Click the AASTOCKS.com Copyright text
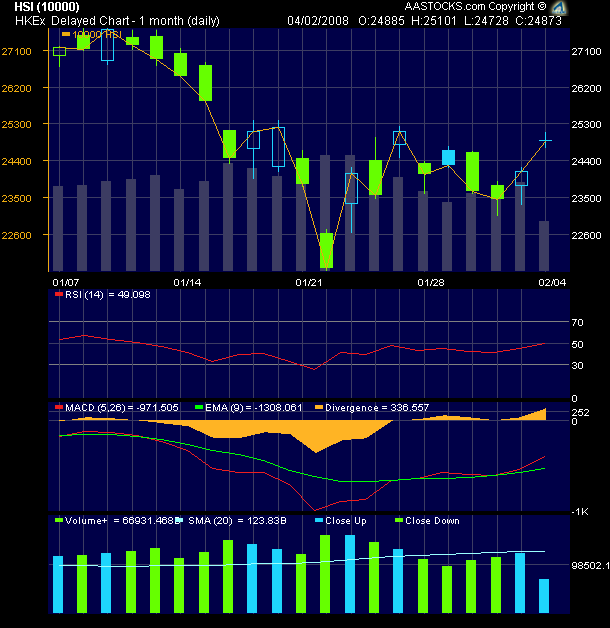The height and width of the screenshot is (628, 610). 475,6
